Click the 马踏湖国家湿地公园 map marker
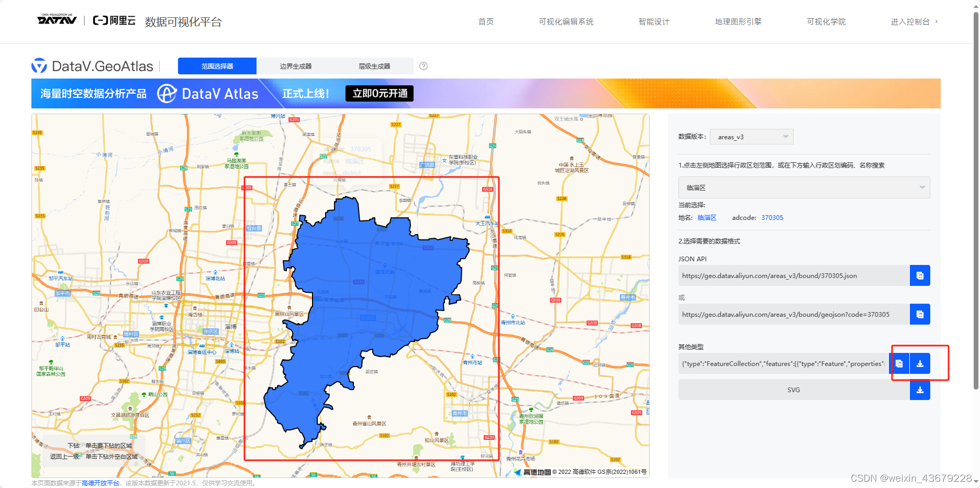 [236, 161]
